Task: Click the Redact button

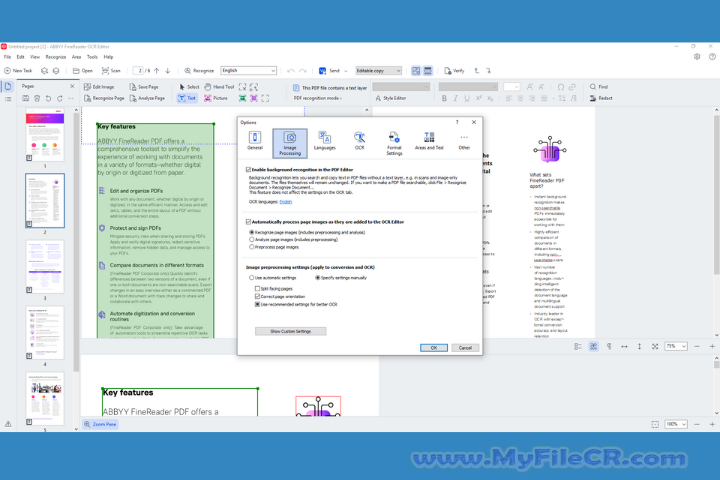Action: point(601,98)
